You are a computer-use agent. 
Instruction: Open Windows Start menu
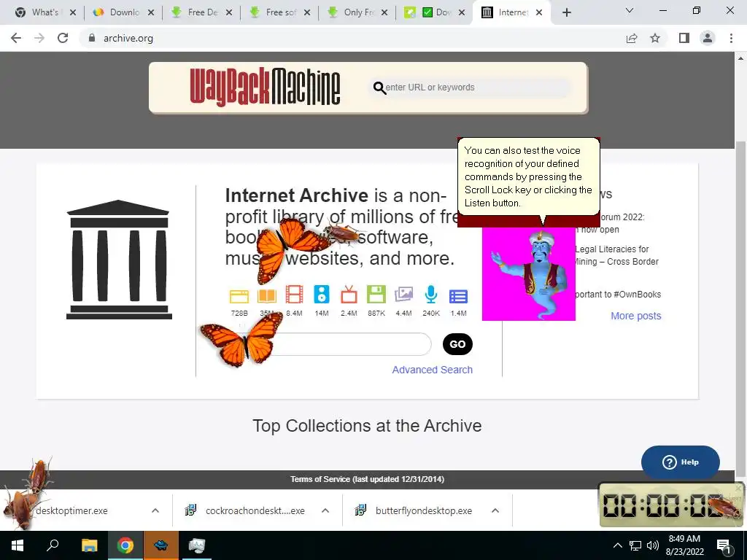point(18,545)
